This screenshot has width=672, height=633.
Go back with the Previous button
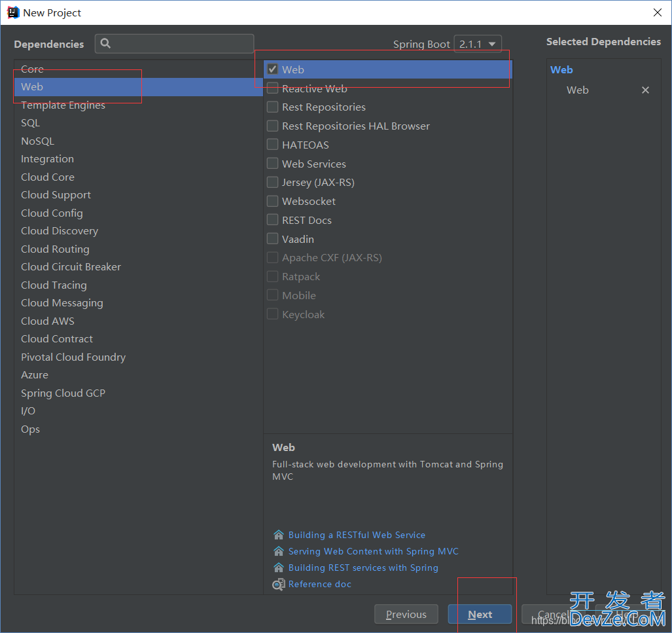pyautogui.click(x=406, y=614)
